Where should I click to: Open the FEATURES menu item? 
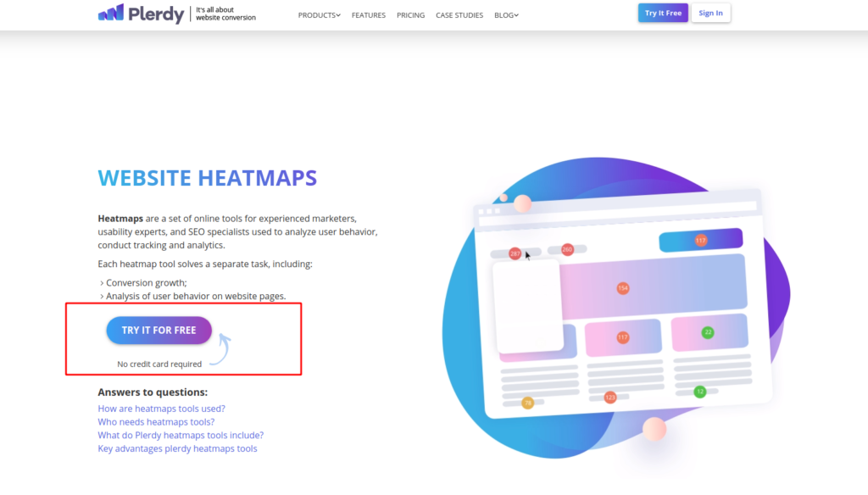point(368,15)
